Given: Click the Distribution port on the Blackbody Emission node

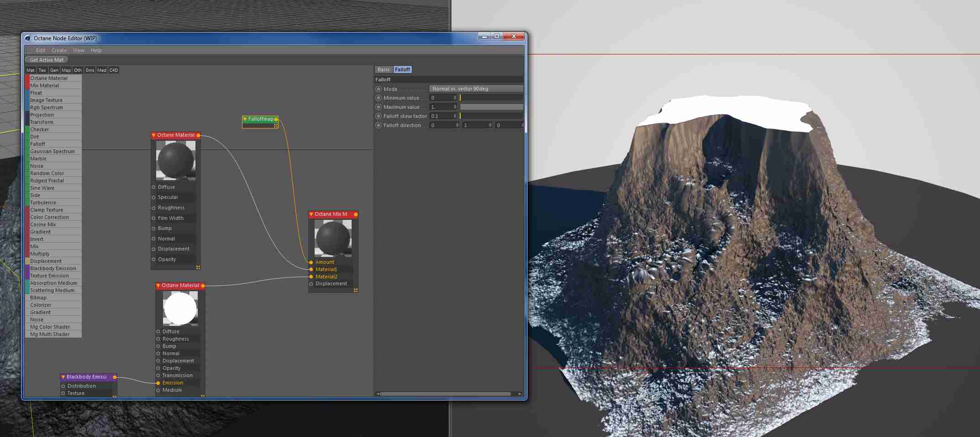Looking at the screenshot, I should (x=63, y=386).
